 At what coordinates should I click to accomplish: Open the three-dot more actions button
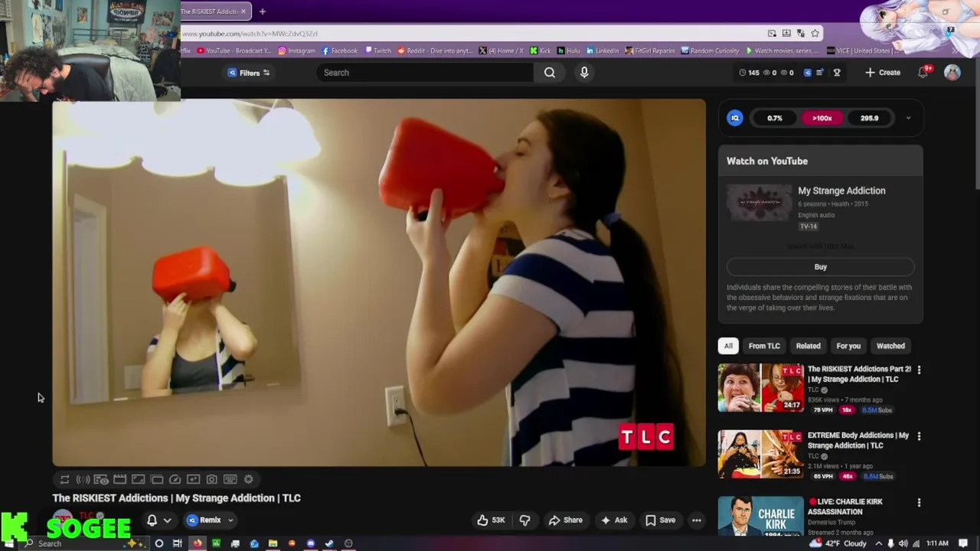click(x=697, y=520)
